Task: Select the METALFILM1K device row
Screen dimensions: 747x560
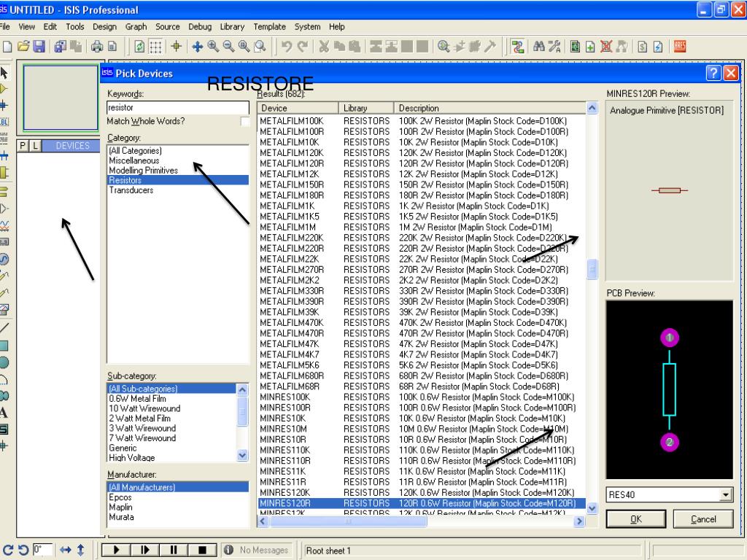Action: coord(422,206)
